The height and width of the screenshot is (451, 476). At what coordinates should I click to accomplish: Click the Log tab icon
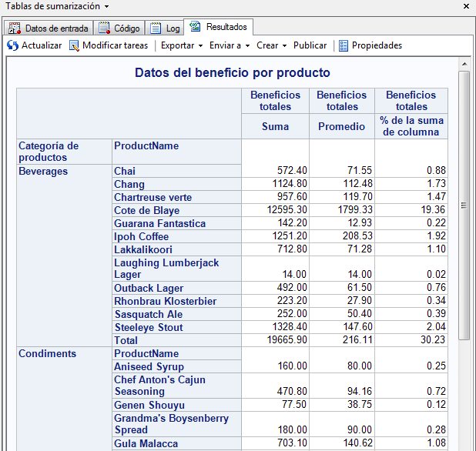click(x=156, y=28)
